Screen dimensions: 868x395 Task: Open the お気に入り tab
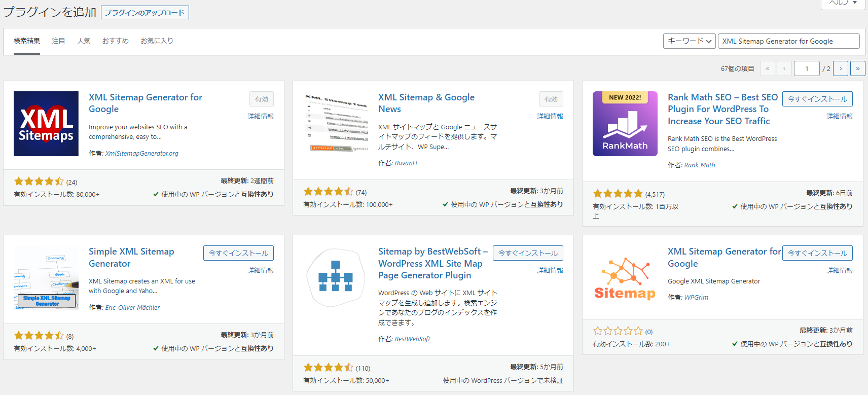157,41
